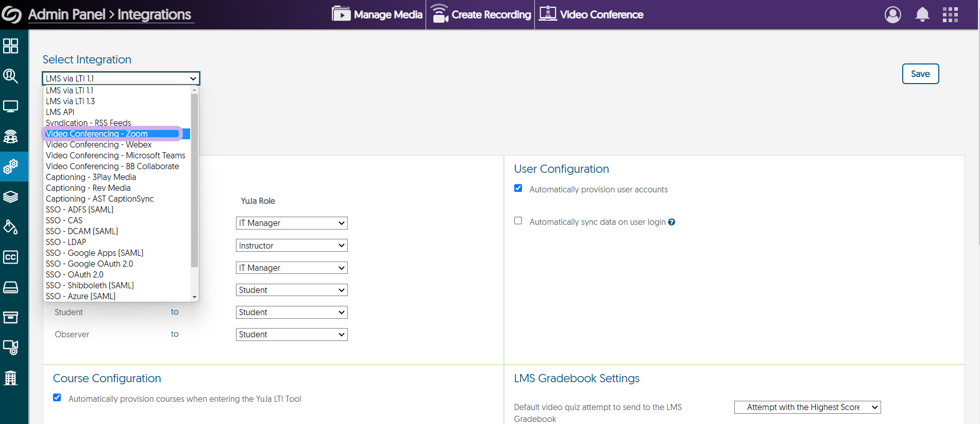The image size is (980, 424).
Task: Click the Observer role label text
Action: (72, 334)
